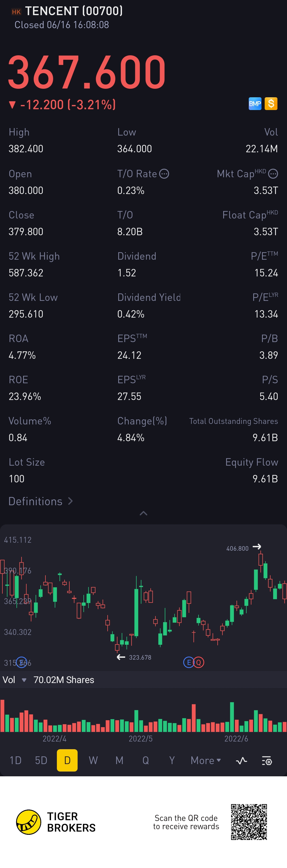287x868 pixels.
Task: Open the Definitions link
Action: tap(40, 502)
